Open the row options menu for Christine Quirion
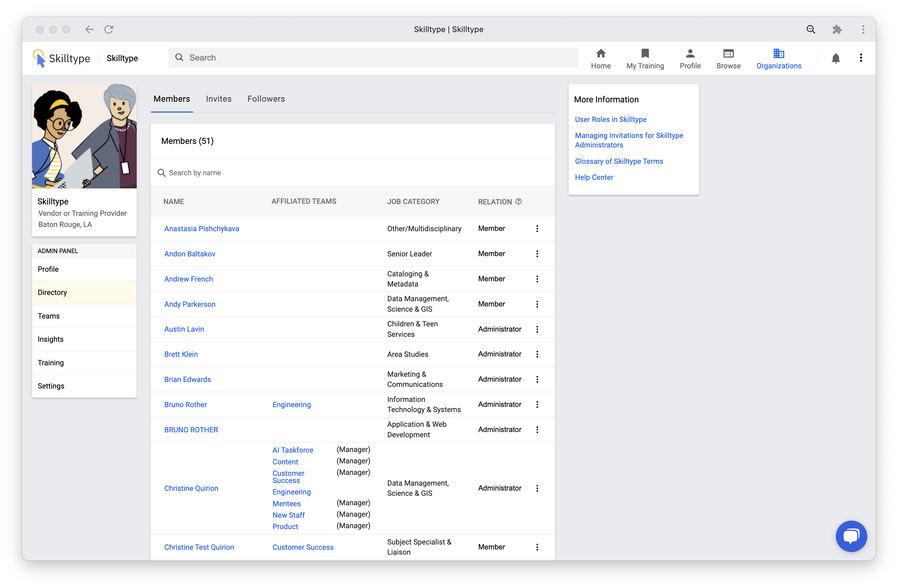 coord(537,488)
